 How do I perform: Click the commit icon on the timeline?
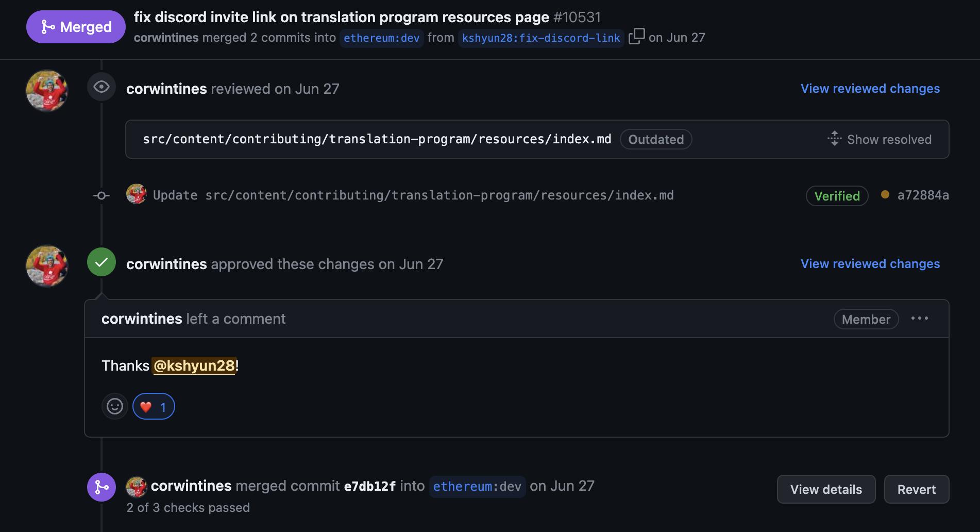(101, 195)
